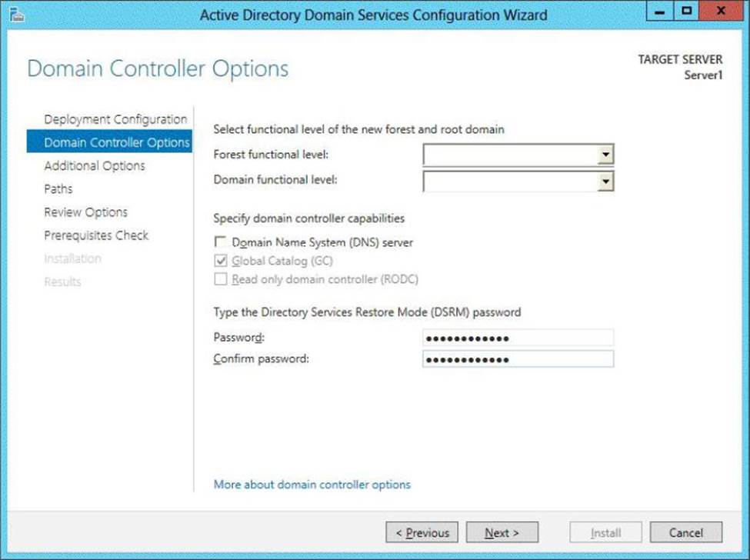Cancel the configuration wizard
This screenshot has height=560, width=750.
tap(685, 532)
